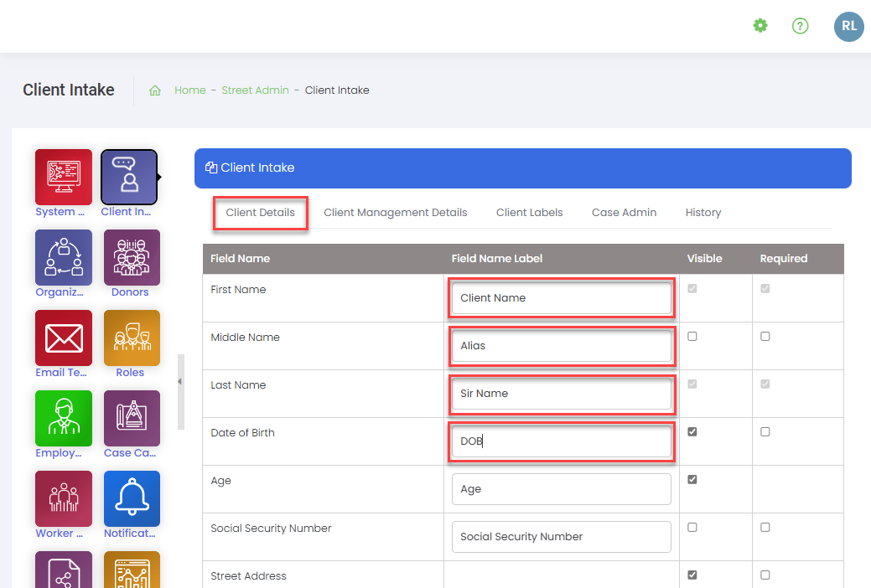Click the Street Admin breadcrumb link
The width and height of the screenshot is (871, 588).
click(x=255, y=90)
